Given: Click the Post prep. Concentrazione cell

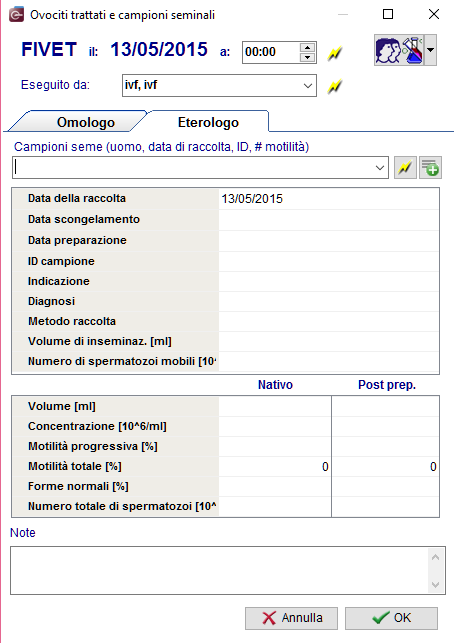Looking at the screenshot, I should [385, 426].
